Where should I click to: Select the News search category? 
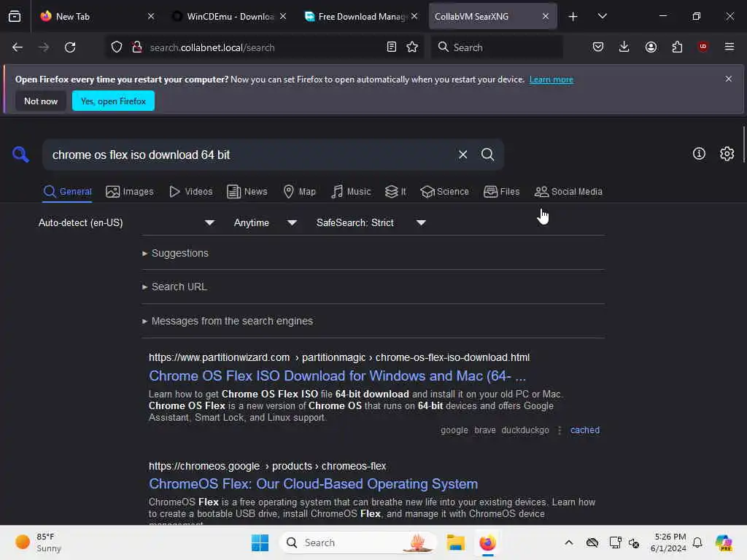click(x=247, y=192)
